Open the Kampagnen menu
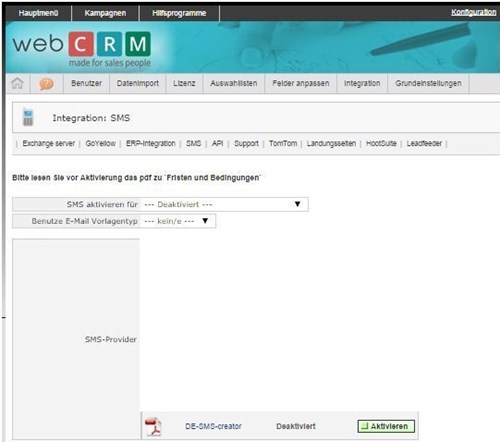The height and width of the screenshot is (442, 500). 105,13
